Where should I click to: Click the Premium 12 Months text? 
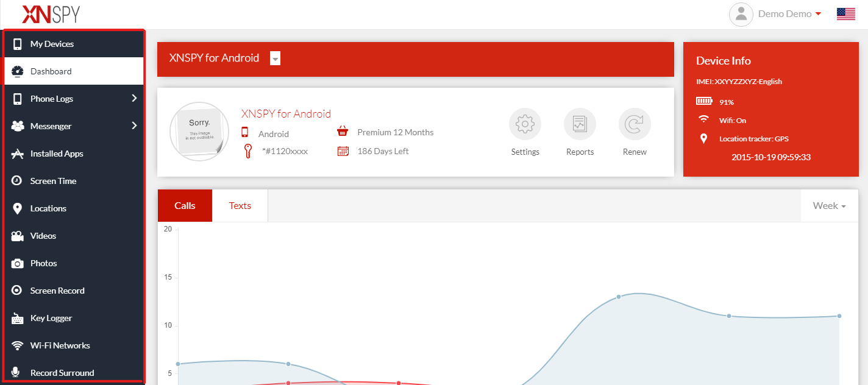396,132
